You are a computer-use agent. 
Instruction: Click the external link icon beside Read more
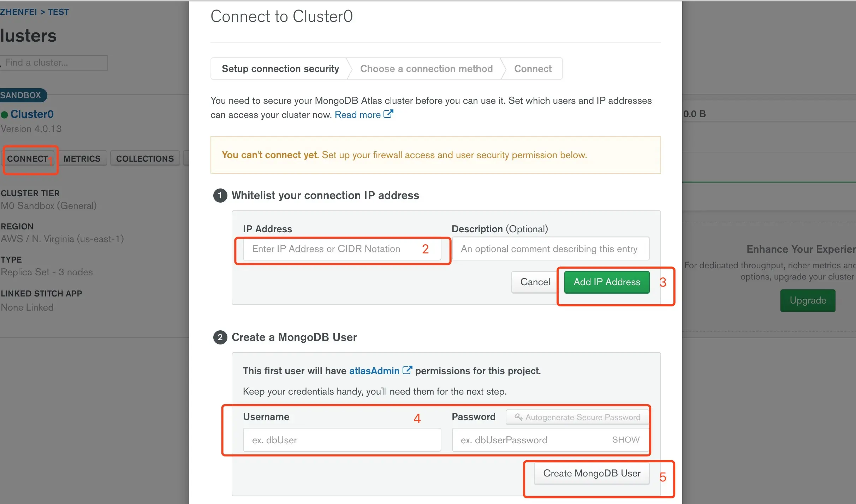(388, 114)
